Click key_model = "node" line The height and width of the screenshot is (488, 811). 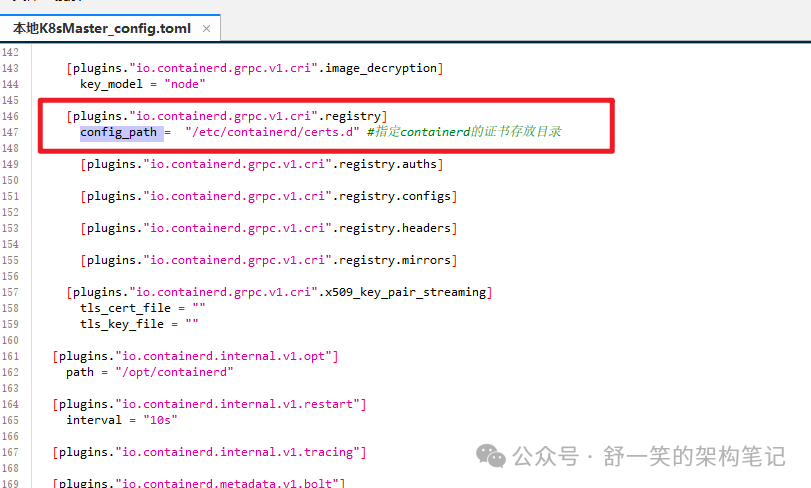click(143, 84)
